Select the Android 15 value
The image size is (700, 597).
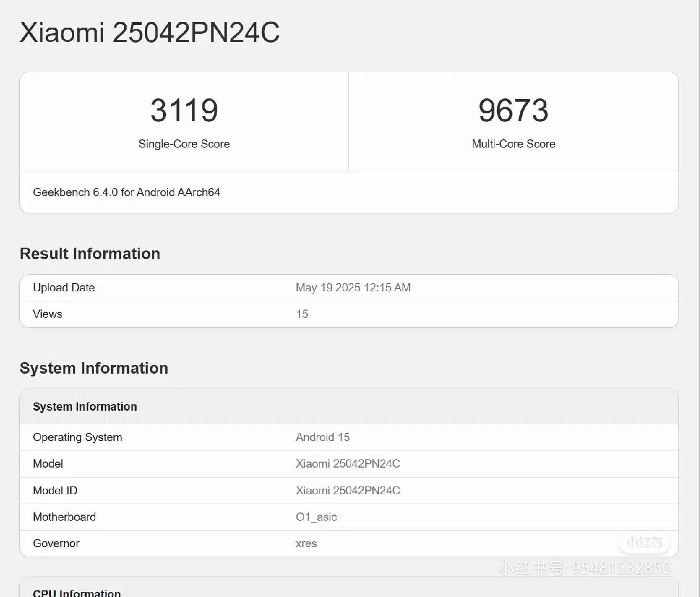pos(323,437)
